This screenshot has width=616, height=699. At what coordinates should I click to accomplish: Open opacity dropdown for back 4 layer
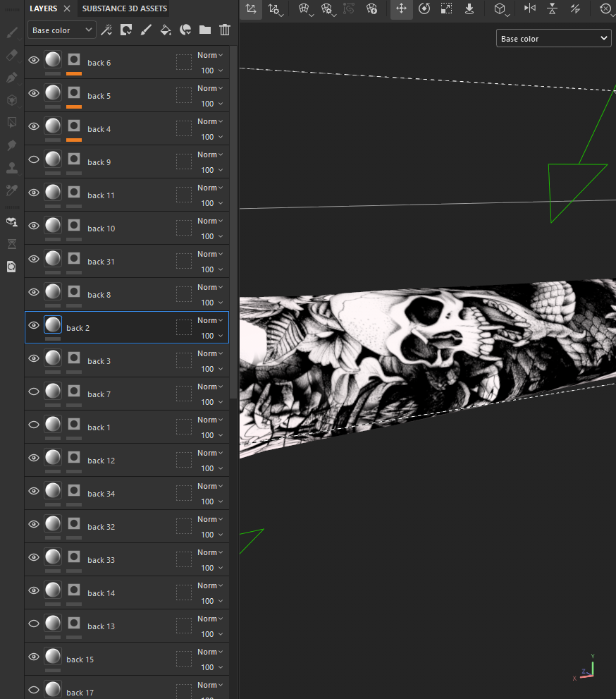[211, 137]
